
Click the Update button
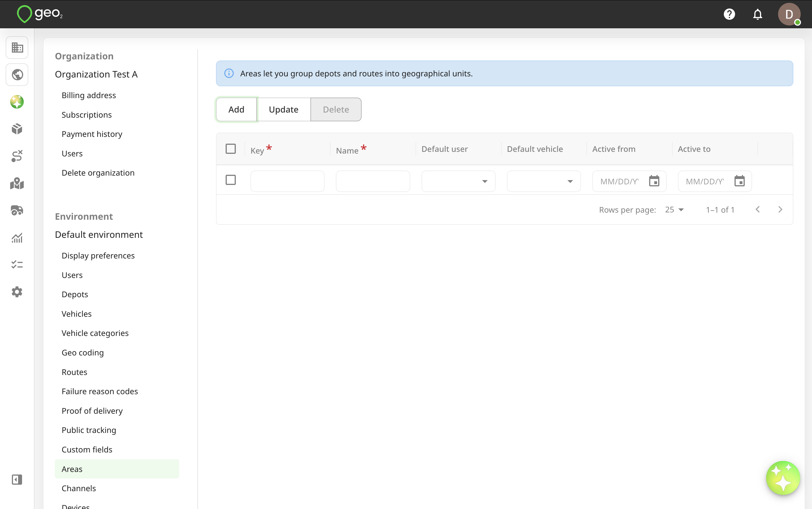[283, 109]
